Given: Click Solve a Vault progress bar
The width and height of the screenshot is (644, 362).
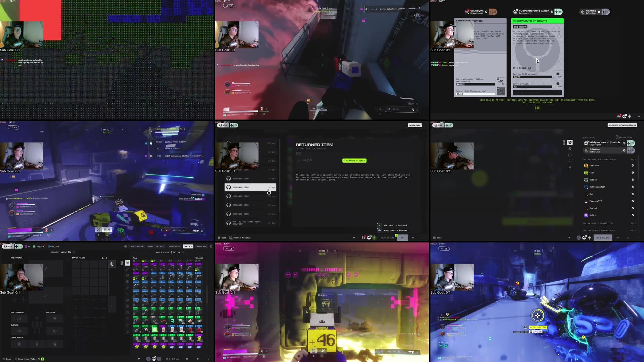Looking at the screenshot, I should pos(532,87).
